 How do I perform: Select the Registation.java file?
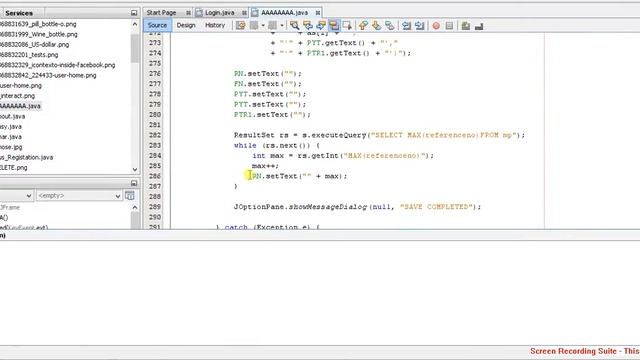(x=27, y=157)
